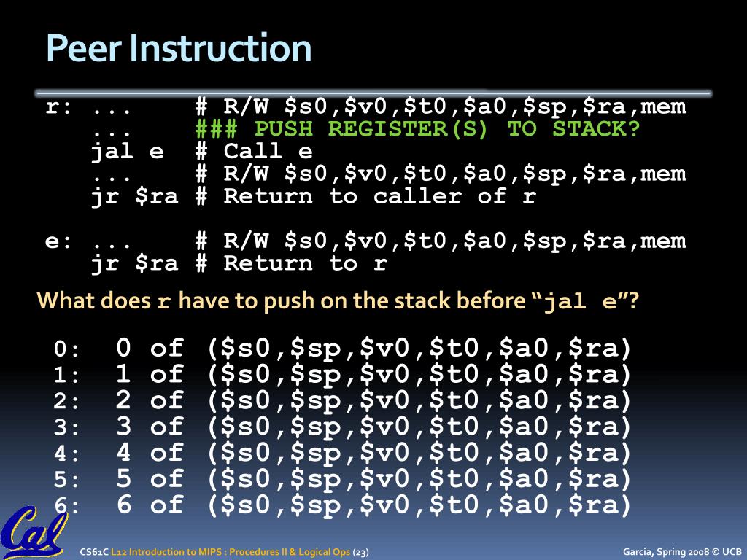Image resolution: width=747 pixels, height=560 pixels.
Task: Pick answer option 6: 6 of registers
Action: 343,505
